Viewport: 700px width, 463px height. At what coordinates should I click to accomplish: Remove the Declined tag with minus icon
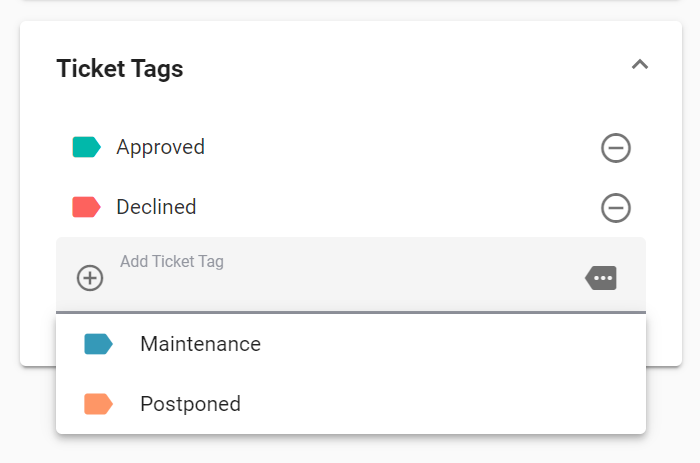point(616,208)
